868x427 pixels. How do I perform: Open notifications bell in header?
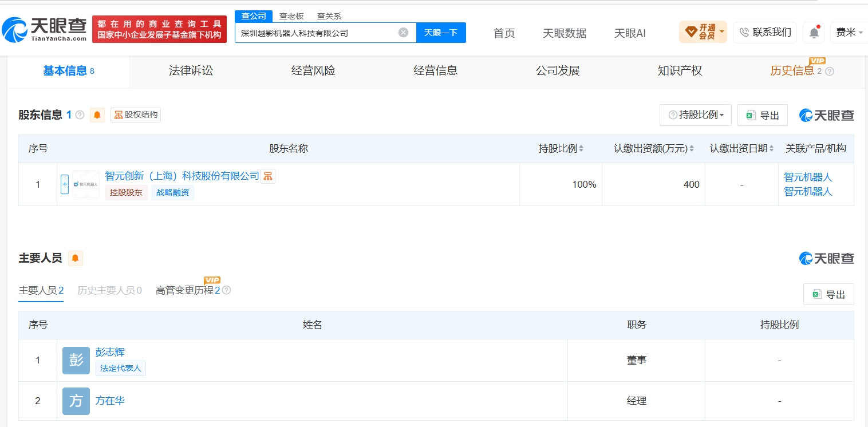(x=814, y=33)
